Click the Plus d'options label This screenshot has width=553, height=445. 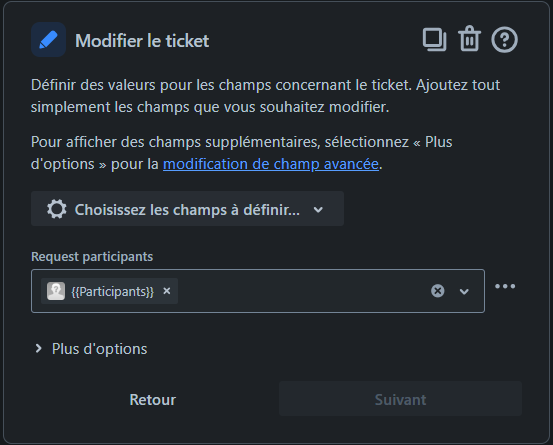pos(99,349)
